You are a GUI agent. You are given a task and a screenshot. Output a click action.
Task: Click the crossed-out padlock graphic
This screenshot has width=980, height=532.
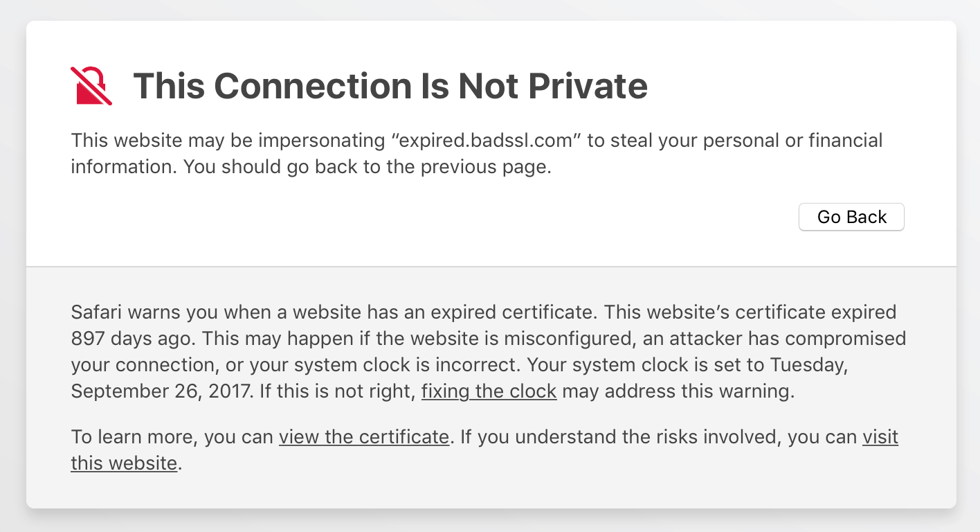click(90, 86)
